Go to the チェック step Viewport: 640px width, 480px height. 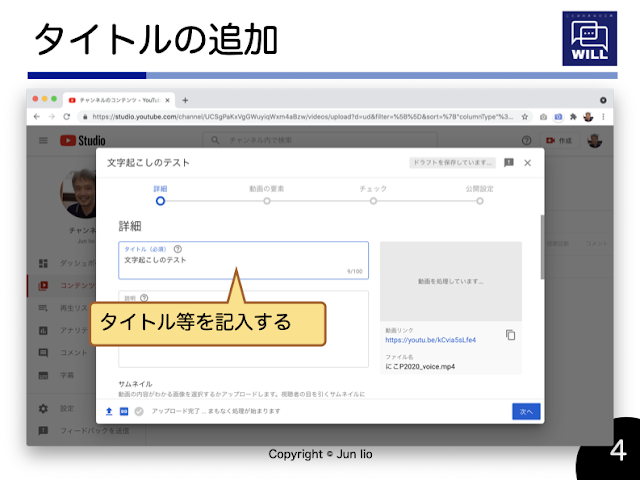(x=373, y=195)
